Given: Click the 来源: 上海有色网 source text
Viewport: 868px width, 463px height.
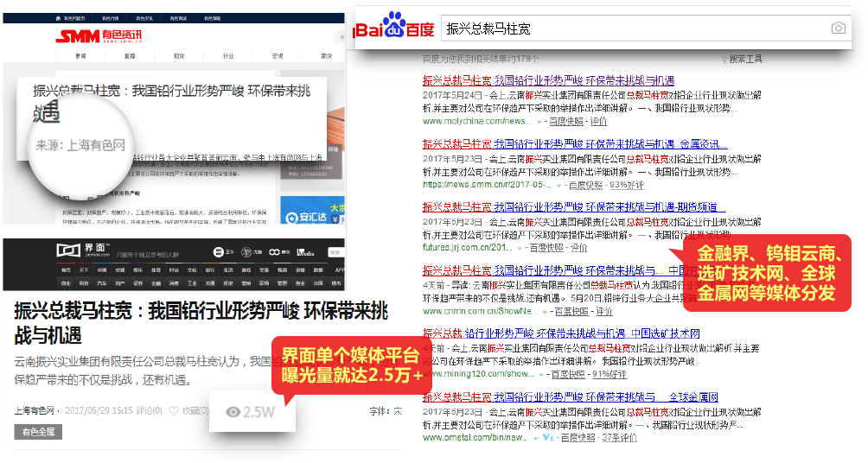Looking at the screenshot, I should pos(80,146).
